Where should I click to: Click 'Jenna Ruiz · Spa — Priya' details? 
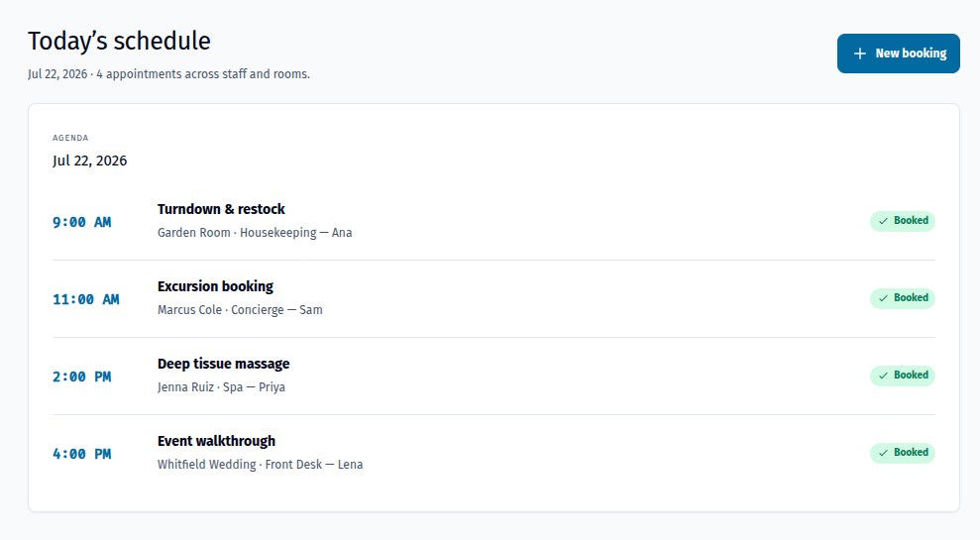[x=221, y=387]
